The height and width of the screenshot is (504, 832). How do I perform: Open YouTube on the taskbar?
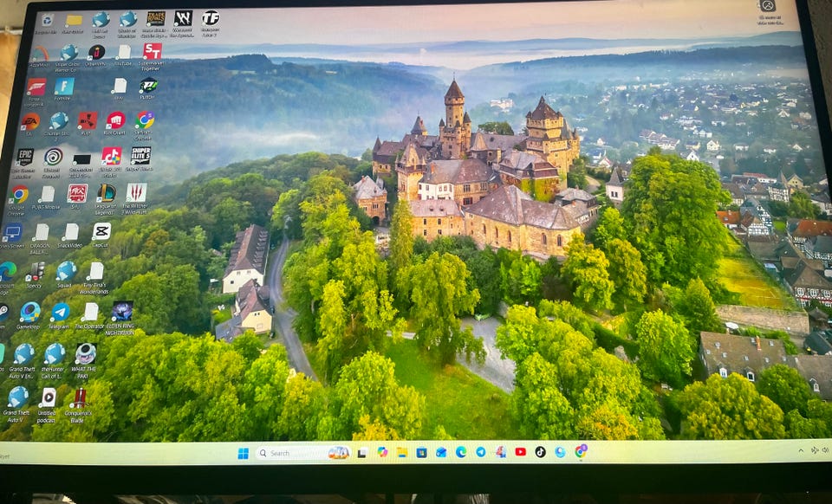tap(521, 452)
